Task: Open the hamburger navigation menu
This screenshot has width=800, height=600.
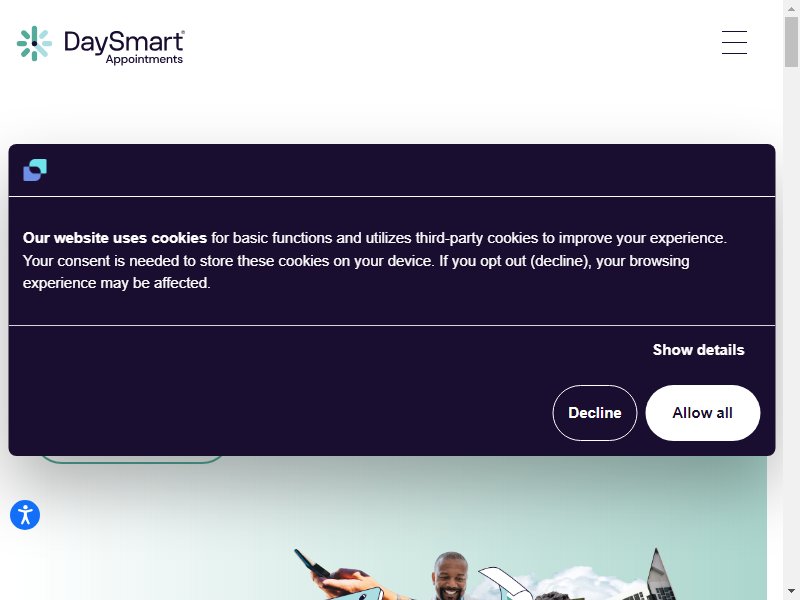Action: point(734,42)
